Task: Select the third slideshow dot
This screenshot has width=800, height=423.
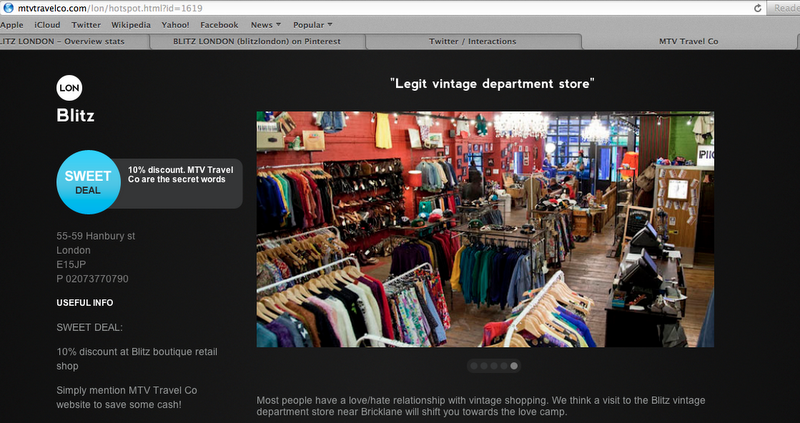Action: tap(494, 366)
